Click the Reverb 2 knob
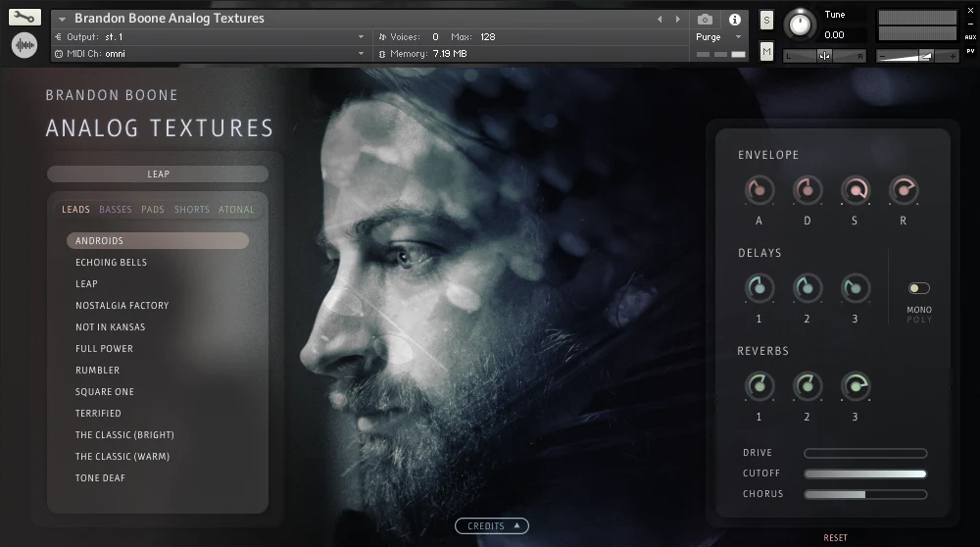Viewport: 980px width, 547px height. tap(807, 385)
